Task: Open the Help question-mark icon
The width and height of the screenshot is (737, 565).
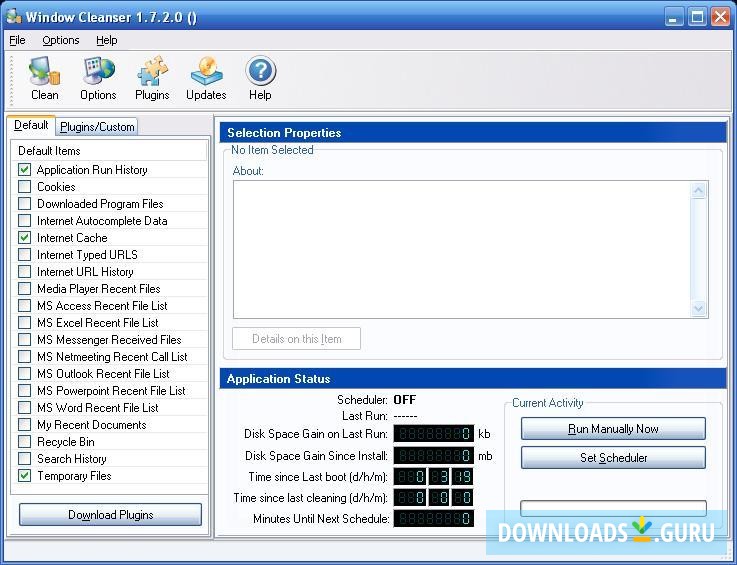Action: (260, 78)
